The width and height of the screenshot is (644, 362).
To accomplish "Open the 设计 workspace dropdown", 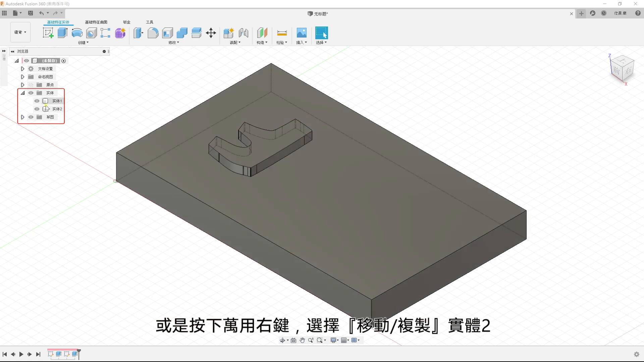I will (x=20, y=32).
